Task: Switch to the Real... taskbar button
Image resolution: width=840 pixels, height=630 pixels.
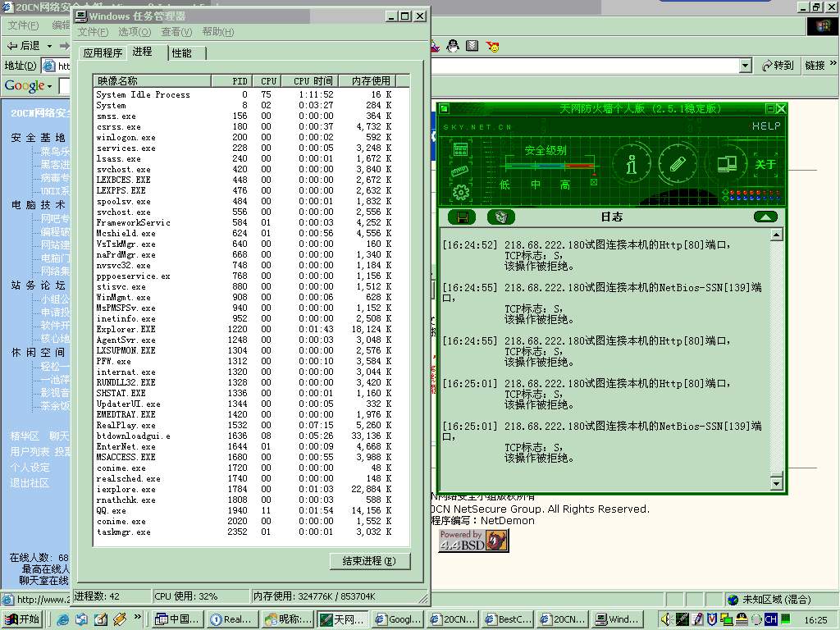Action: tap(234, 619)
